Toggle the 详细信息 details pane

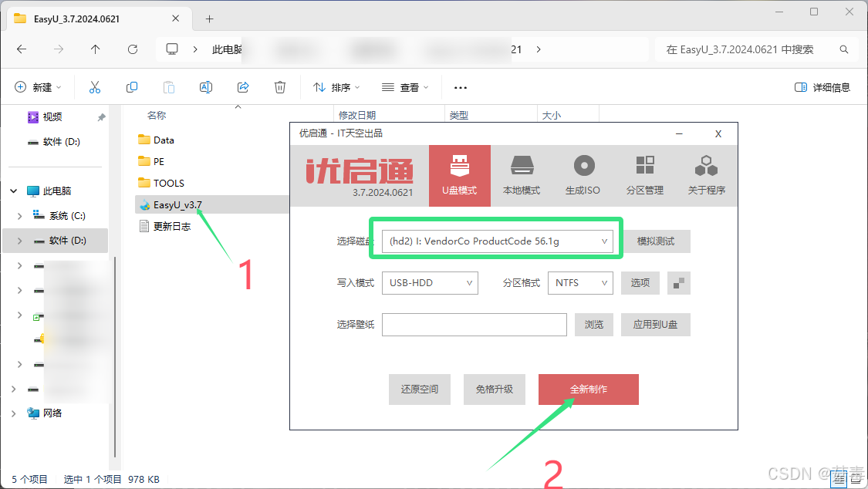[822, 87]
